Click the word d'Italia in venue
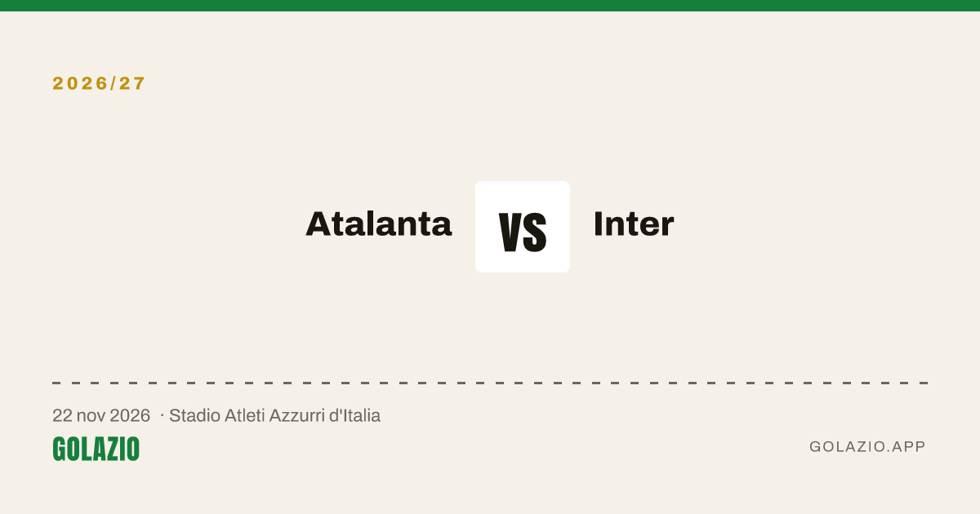The image size is (980, 514). tap(354, 415)
